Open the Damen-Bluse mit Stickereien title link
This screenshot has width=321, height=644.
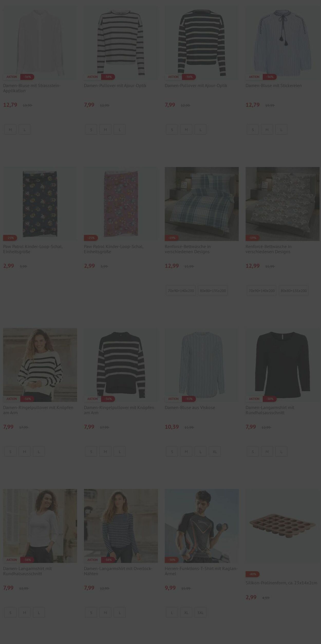[273, 85]
